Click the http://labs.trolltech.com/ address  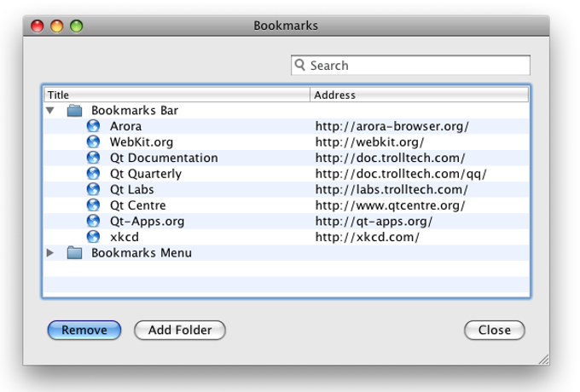click(x=391, y=189)
